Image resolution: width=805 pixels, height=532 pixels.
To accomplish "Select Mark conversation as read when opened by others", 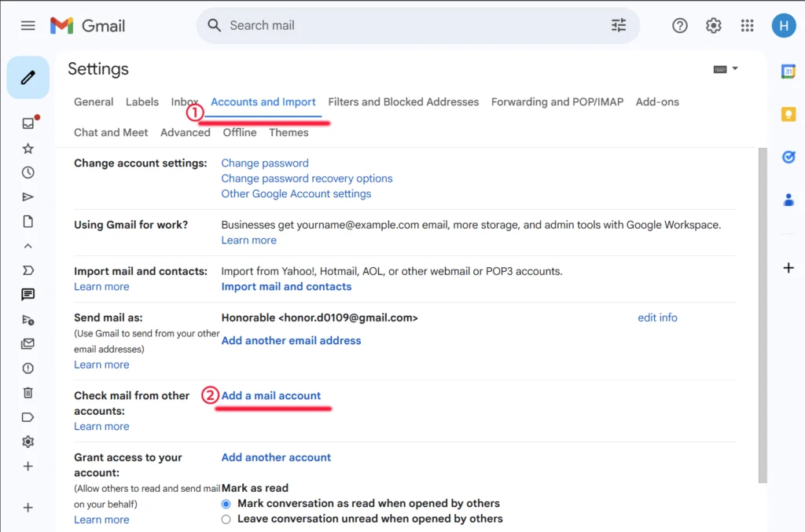I will tap(226, 504).
